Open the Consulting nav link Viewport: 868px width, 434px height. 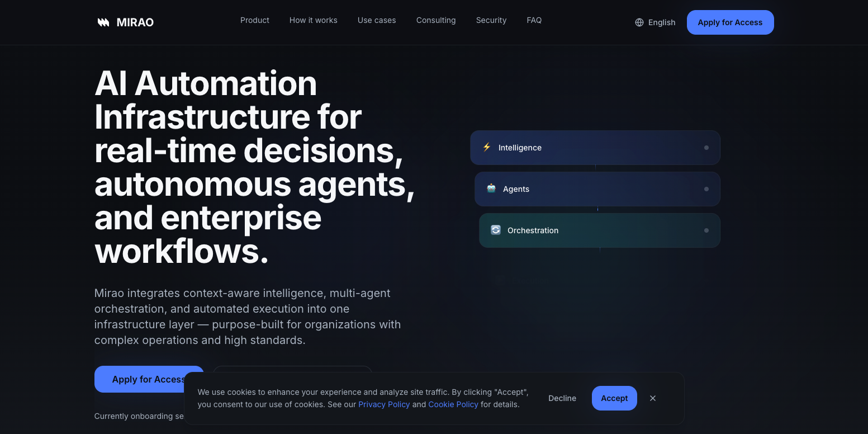tap(436, 20)
